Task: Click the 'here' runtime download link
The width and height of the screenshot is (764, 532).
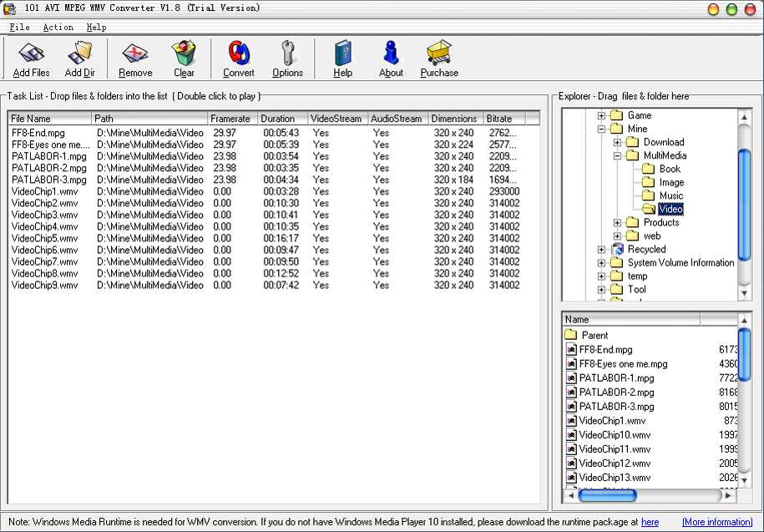Action: click(x=650, y=522)
